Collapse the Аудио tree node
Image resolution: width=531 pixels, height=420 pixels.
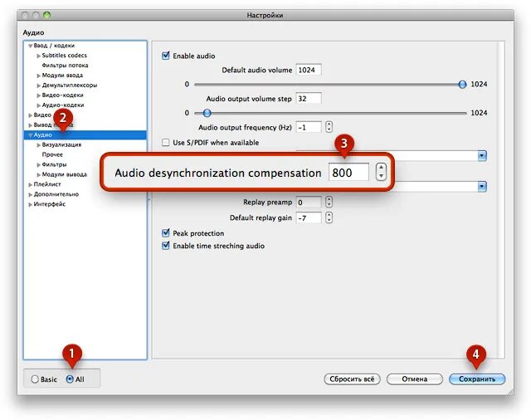point(30,135)
